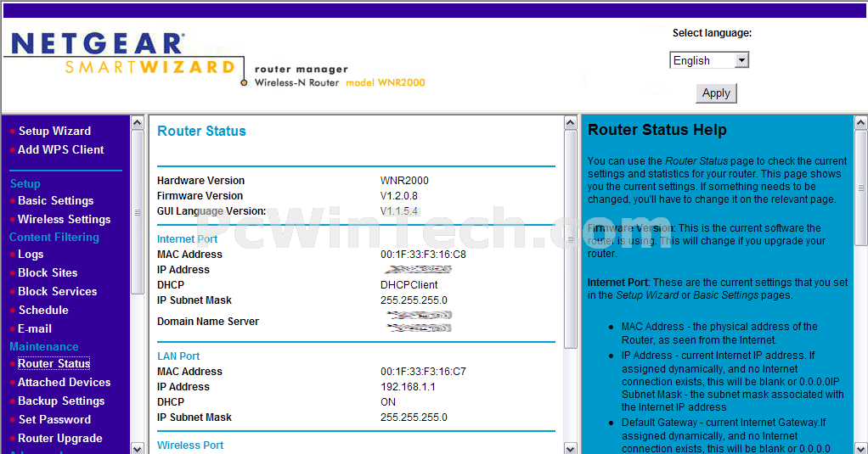Click Router Status pane scroll-down arrow
This screenshot has height=454, width=868.
[571, 448]
